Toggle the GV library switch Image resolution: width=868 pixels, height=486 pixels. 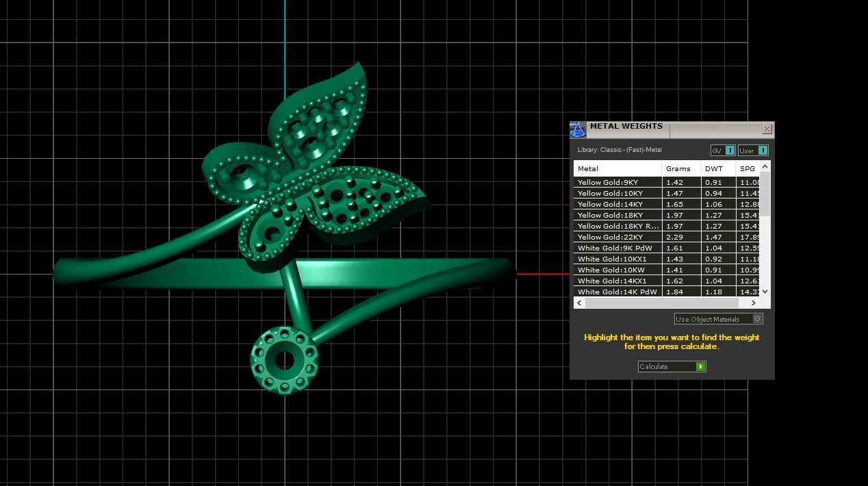pyautogui.click(x=722, y=151)
